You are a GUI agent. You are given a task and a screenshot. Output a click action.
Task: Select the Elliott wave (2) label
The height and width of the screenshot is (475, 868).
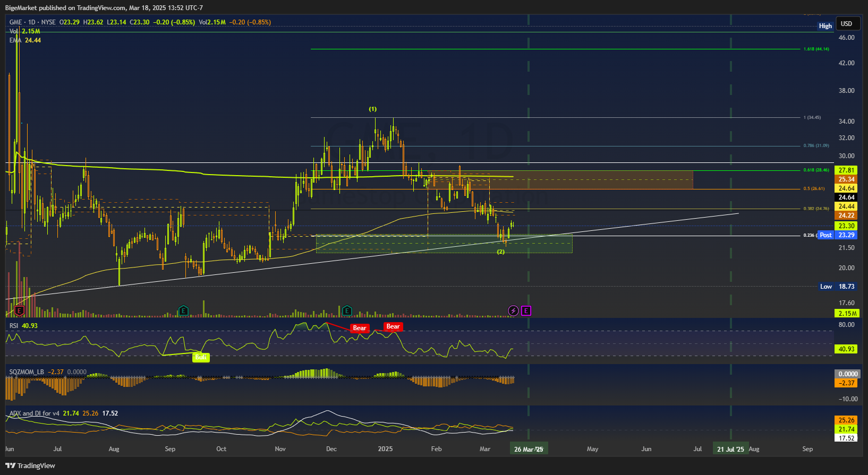[x=501, y=252]
